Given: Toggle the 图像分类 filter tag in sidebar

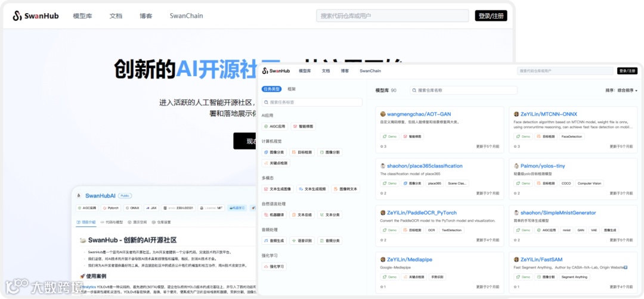Looking at the screenshot, I should [274, 152].
